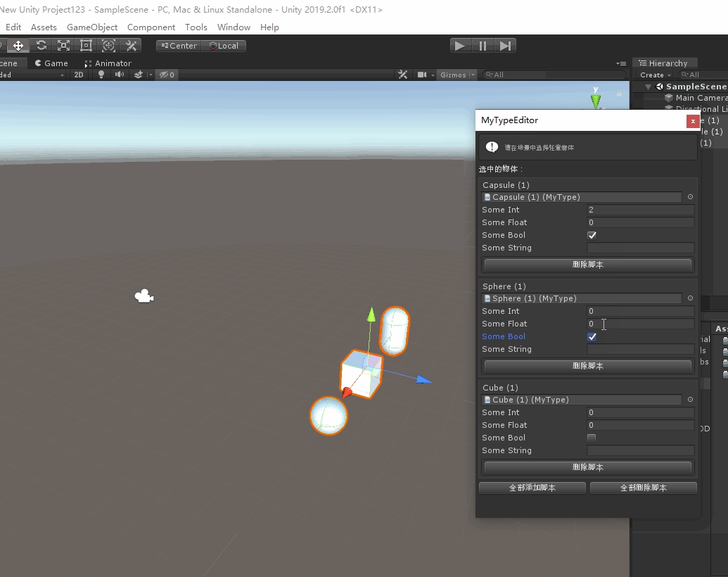This screenshot has width=728, height=577.
Task: Select the Move tool in the toolbar
Action: point(18,46)
